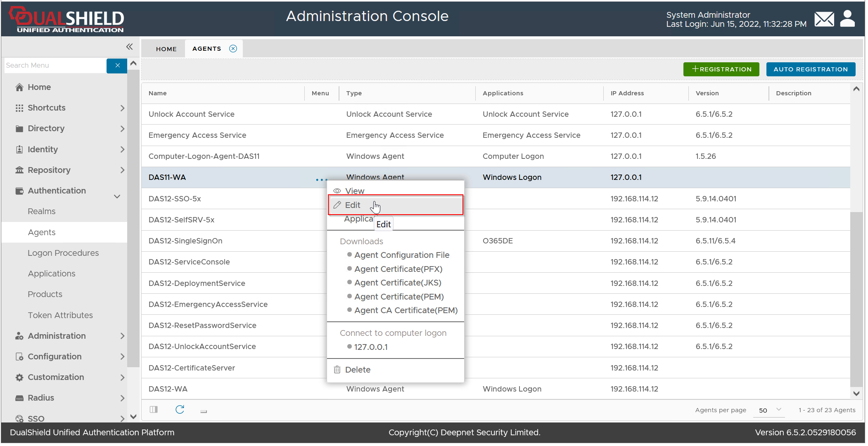Close the Agents tab with X icon
868x446 pixels.
233,49
